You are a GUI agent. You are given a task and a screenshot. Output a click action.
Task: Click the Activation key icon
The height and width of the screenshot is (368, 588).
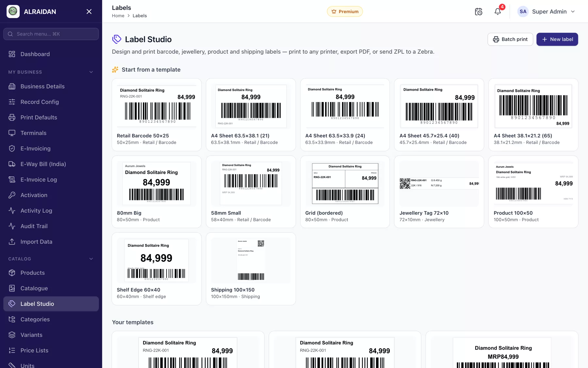(12, 195)
